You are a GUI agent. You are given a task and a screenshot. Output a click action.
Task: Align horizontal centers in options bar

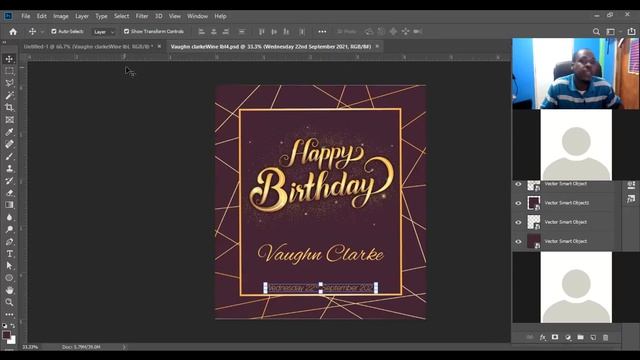pos(213,31)
